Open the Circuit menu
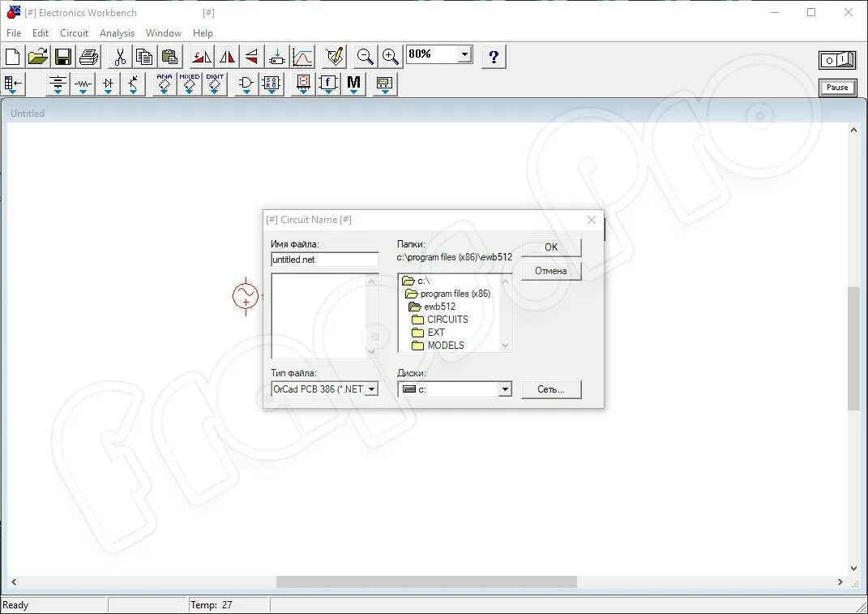The height and width of the screenshot is (614, 868). 75,33
